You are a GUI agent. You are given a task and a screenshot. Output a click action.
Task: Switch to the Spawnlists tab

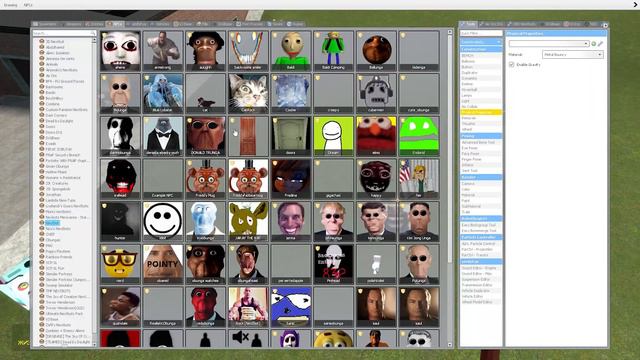coord(45,24)
